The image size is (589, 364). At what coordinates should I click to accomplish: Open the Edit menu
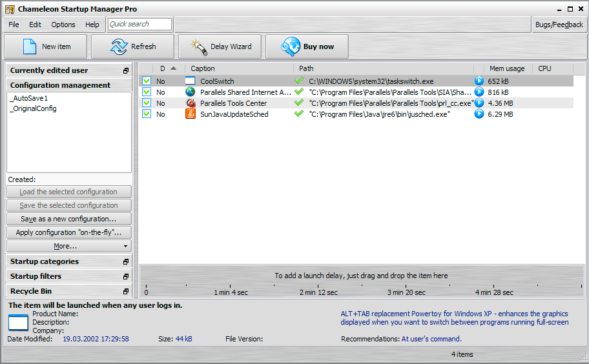(35, 25)
